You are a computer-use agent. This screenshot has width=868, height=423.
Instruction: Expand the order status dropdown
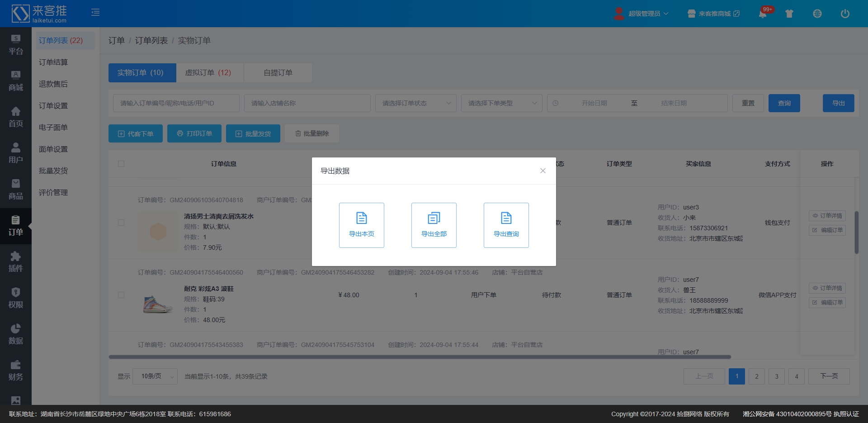point(415,103)
